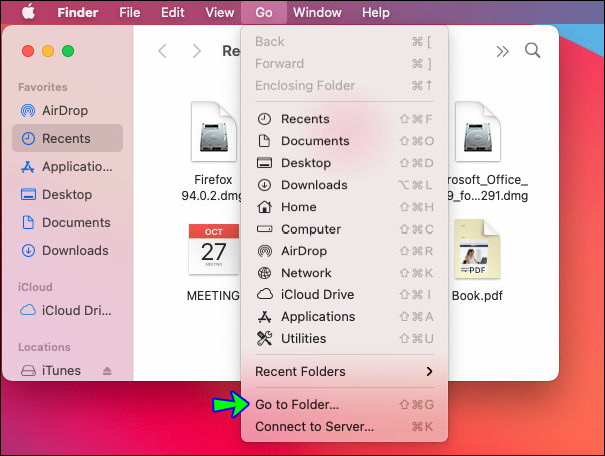Select the Book.pdf file thumbnail
Screen dimensions: 605x456
coord(478,249)
